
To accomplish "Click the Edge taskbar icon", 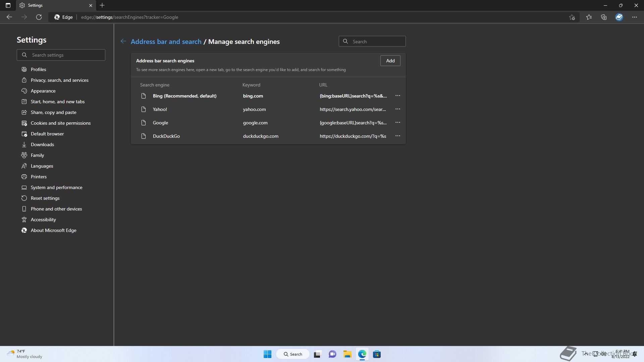I will click(362, 354).
